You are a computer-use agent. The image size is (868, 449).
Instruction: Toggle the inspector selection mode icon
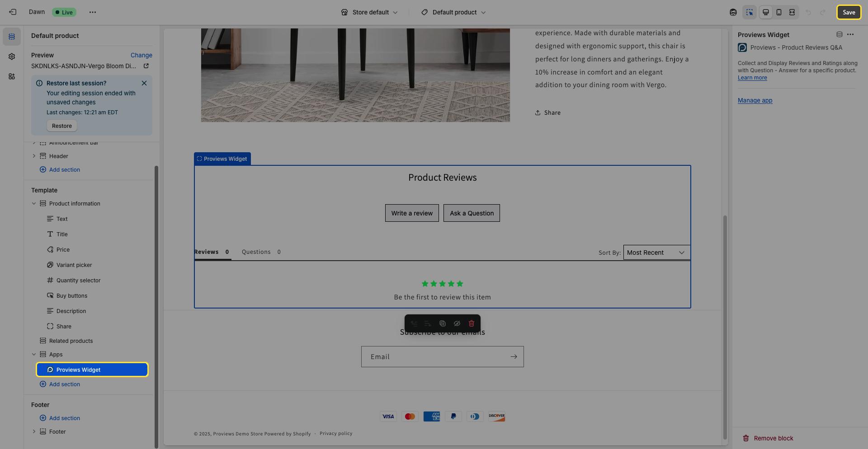click(x=750, y=12)
